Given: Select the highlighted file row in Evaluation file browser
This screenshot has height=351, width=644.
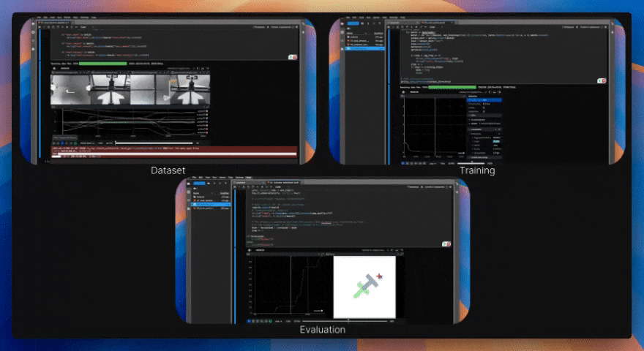Looking at the screenshot, I should (x=211, y=205).
